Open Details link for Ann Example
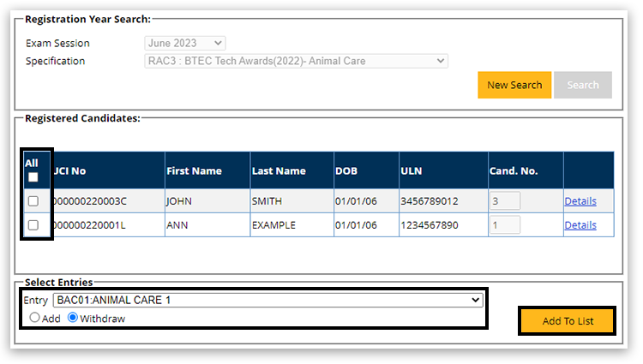This screenshot has height=364, width=643. [x=580, y=225]
